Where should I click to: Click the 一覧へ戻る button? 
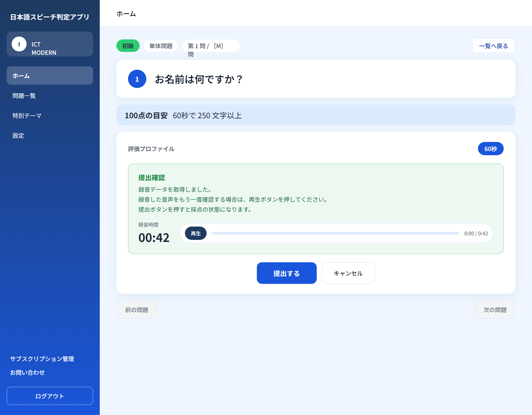(x=493, y=46)
